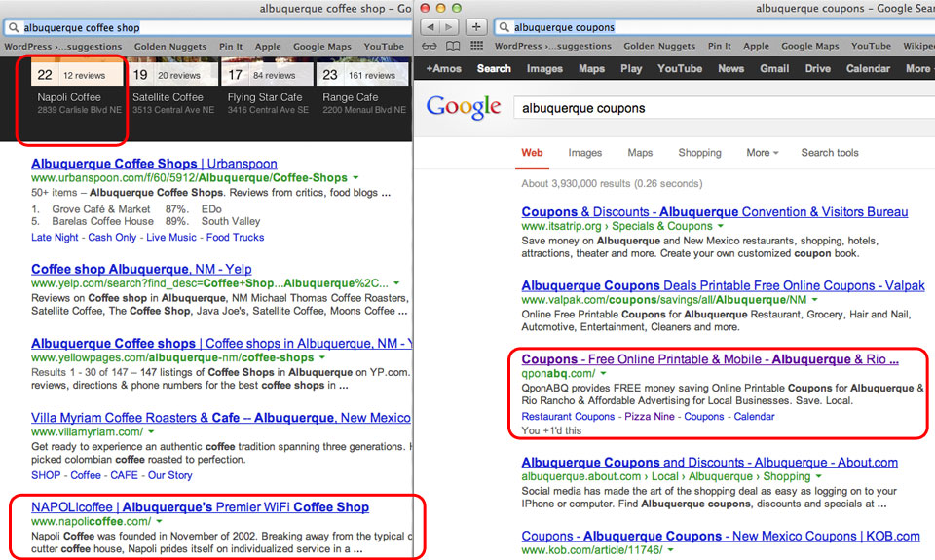Click the left window address bar
The height and width of the screenshot is (560, 935).
tap(208, 27)
